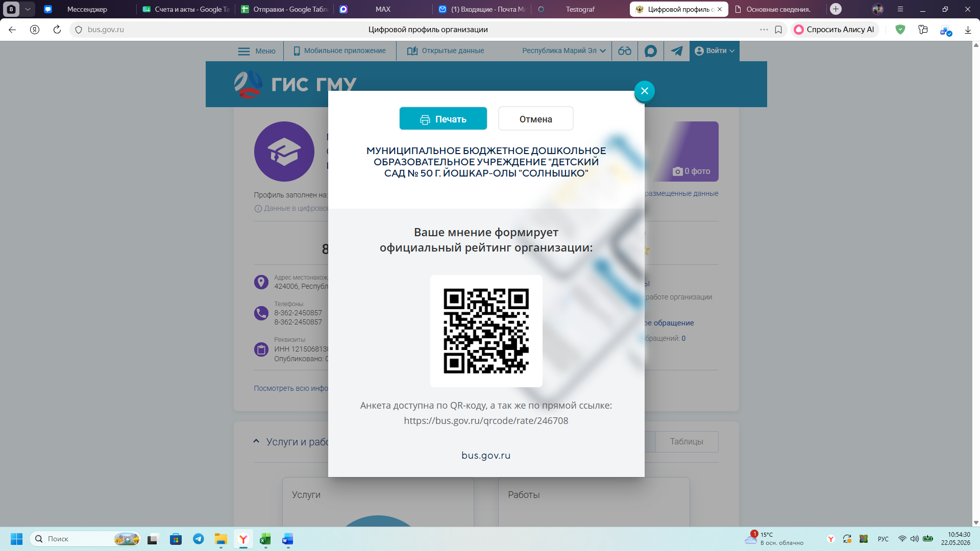Image resolution: width=980 pixels, height=551 pixels.
Task: Click the Отмена button
Action: (x=535, y=119)
